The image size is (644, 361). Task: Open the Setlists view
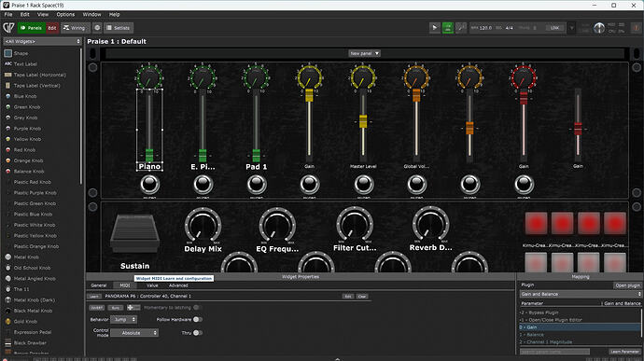[119, 28]
